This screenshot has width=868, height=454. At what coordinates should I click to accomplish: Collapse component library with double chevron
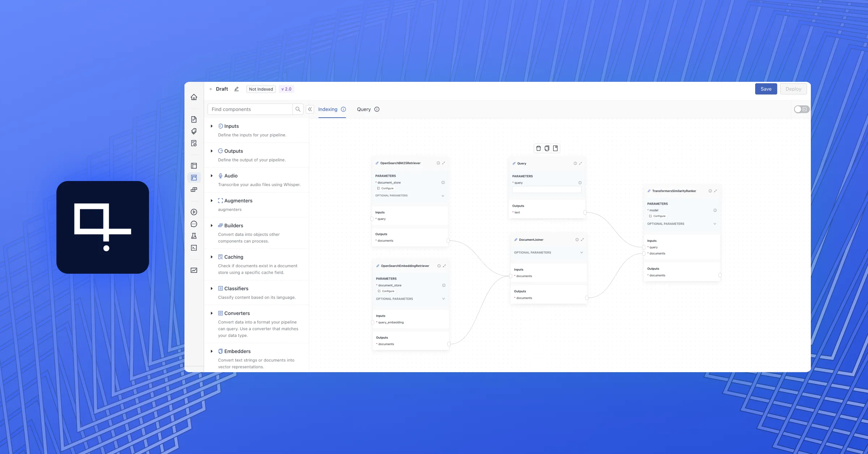310,109
